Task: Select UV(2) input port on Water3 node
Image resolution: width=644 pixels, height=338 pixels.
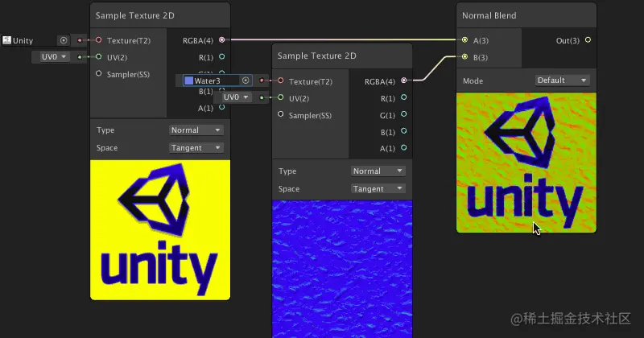Action: pyautogui.click(x=280, y=97)
